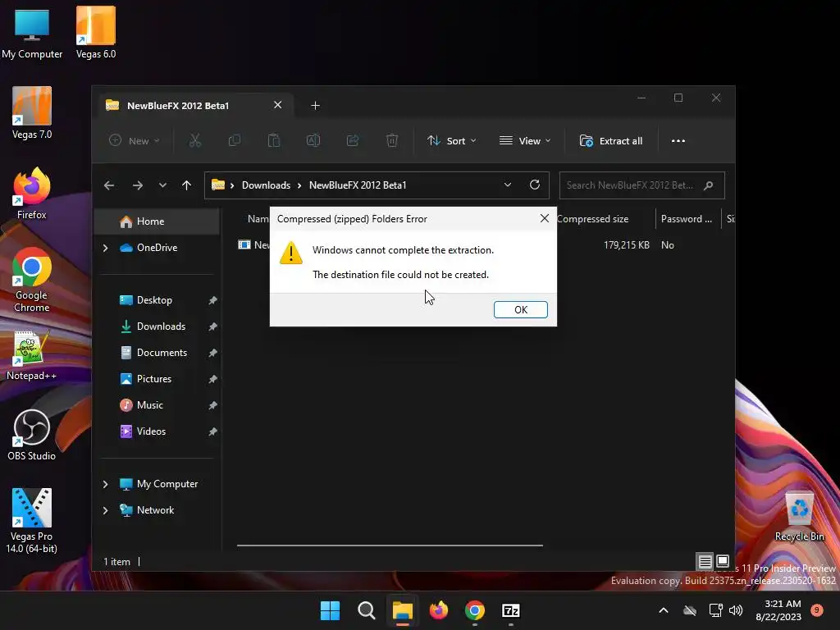Viewport: 840px width, 630px height.
Task: Open the Sort dropdown menu
Action: [x=452, y=141]
